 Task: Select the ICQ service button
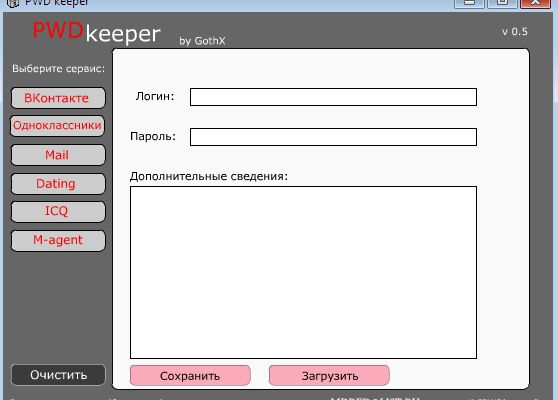click(58, 211)
